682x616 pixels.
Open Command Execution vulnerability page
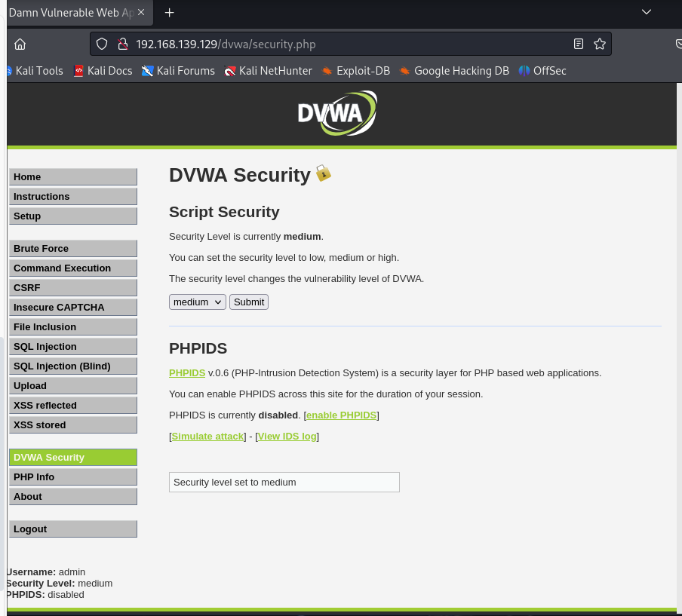73,268
